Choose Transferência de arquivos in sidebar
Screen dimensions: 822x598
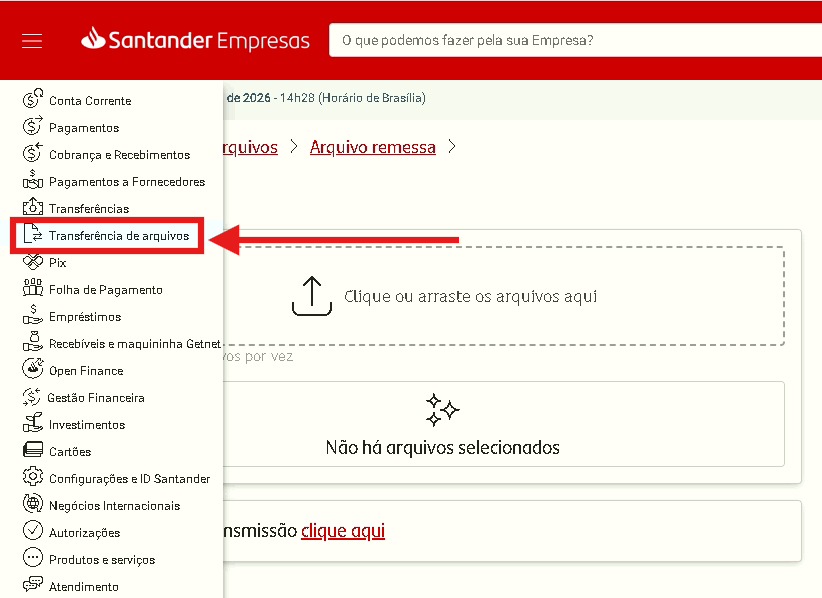(x=119, y=236)
